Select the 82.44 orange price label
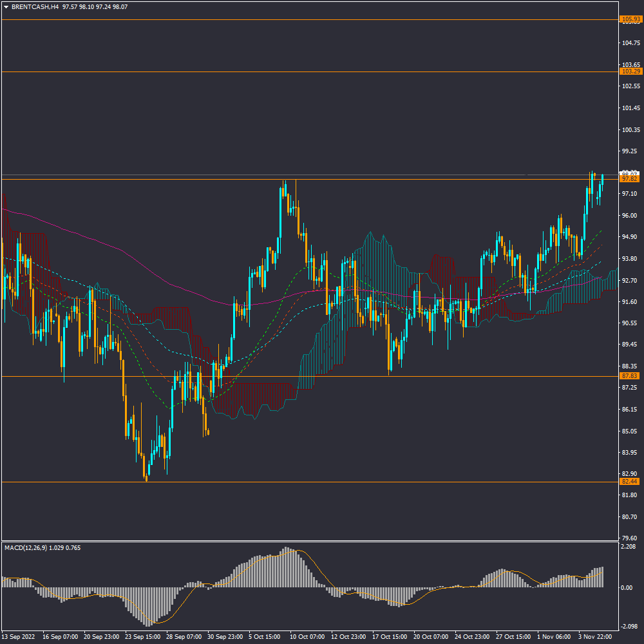This screenshot has height=644, width=644. 629,481
